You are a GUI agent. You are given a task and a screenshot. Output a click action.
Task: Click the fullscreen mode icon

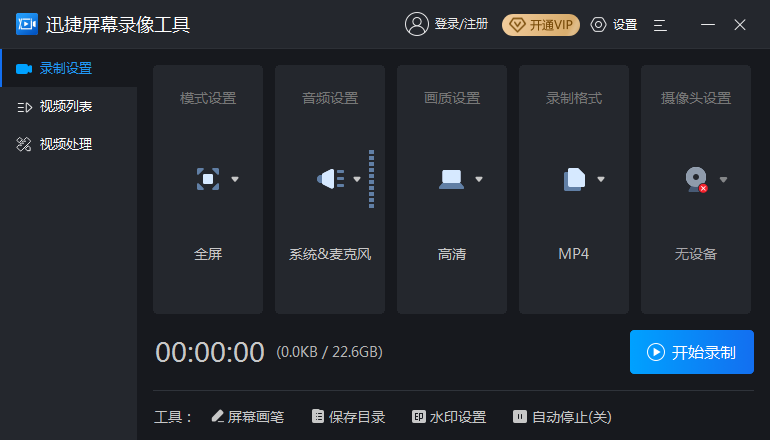(207, 180)
